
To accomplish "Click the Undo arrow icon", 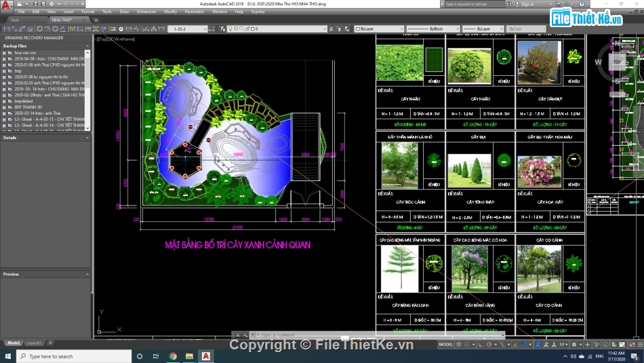I will tap(60, 3).
